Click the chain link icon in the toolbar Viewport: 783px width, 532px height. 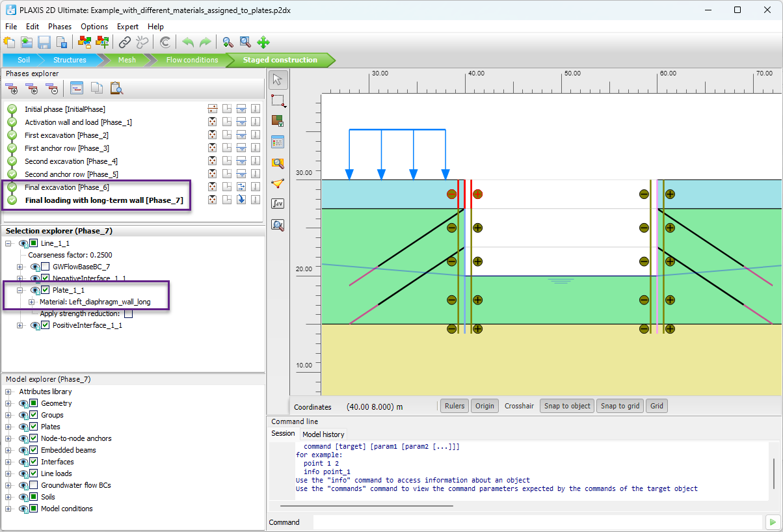125,42
